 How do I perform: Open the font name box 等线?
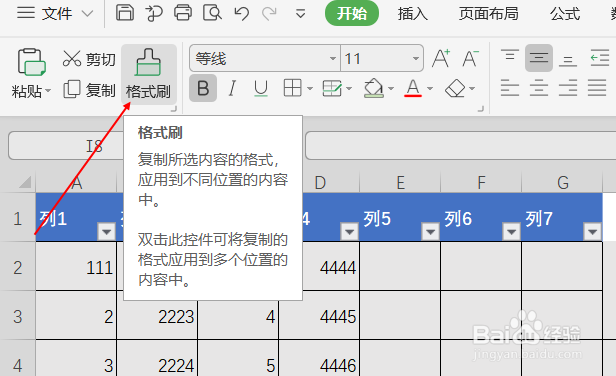coord(265,59)
